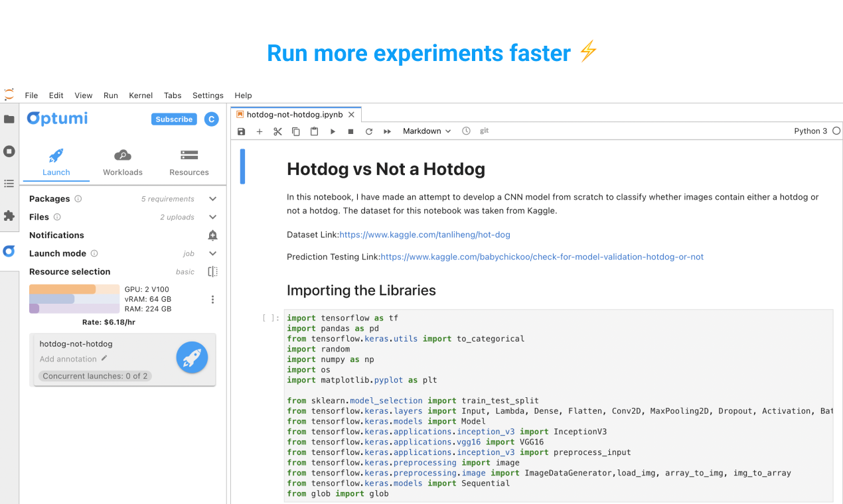Open the Kaggle hot-dog dataset link
The width and height of the screenshot is (843, 504).
pyautogui.click(x=425, y=235)
